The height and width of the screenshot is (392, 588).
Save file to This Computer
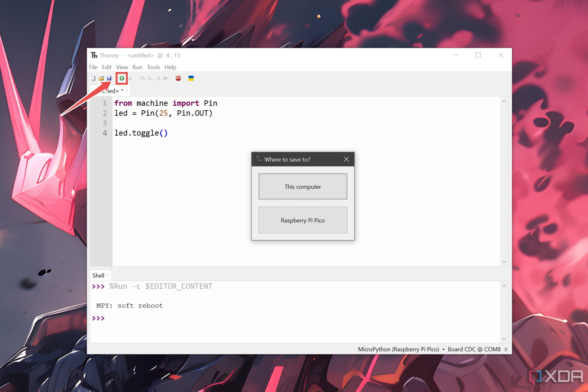[x=303, y=186]
